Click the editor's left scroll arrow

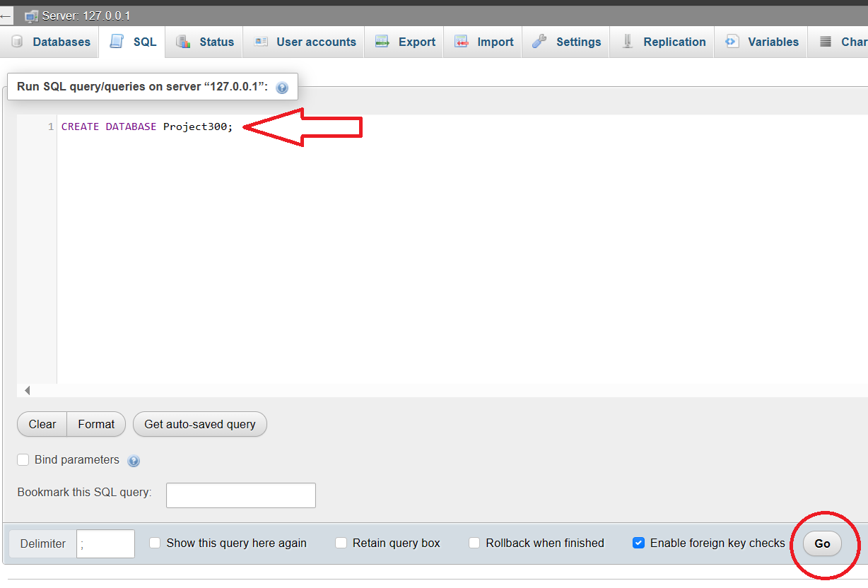[x=27, y=390]
